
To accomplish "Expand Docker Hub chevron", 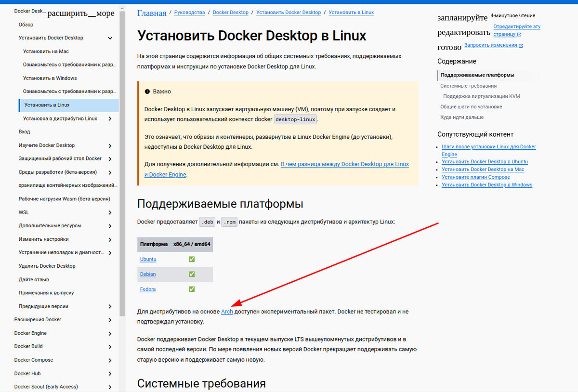I will [110, 374].
